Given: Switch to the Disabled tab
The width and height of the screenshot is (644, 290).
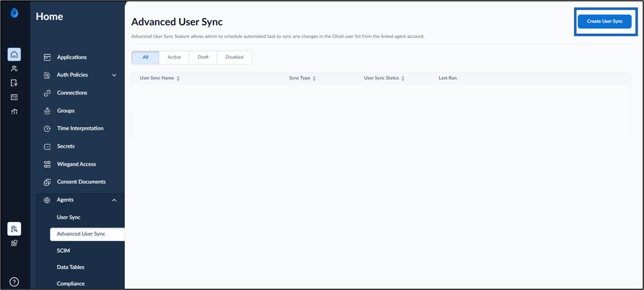Looking at the screenshot, I should pos(234,57).
